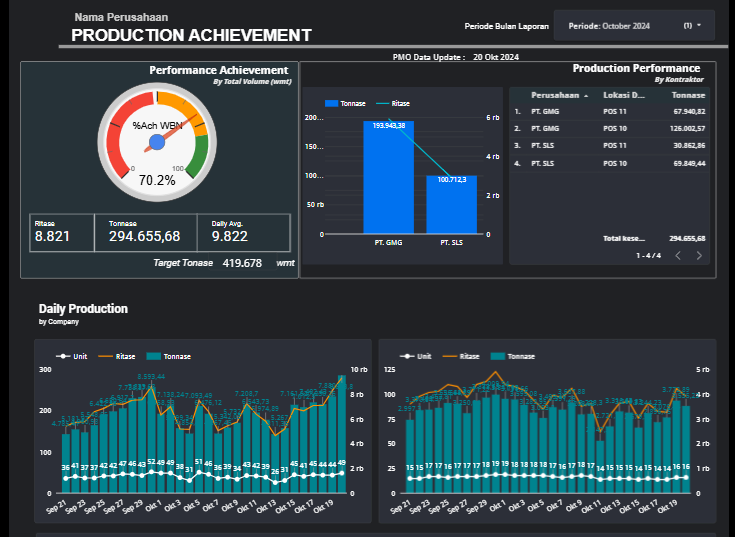Select the PT. SLS bar in chart
735x537 pixels.
tap(451, 205)
